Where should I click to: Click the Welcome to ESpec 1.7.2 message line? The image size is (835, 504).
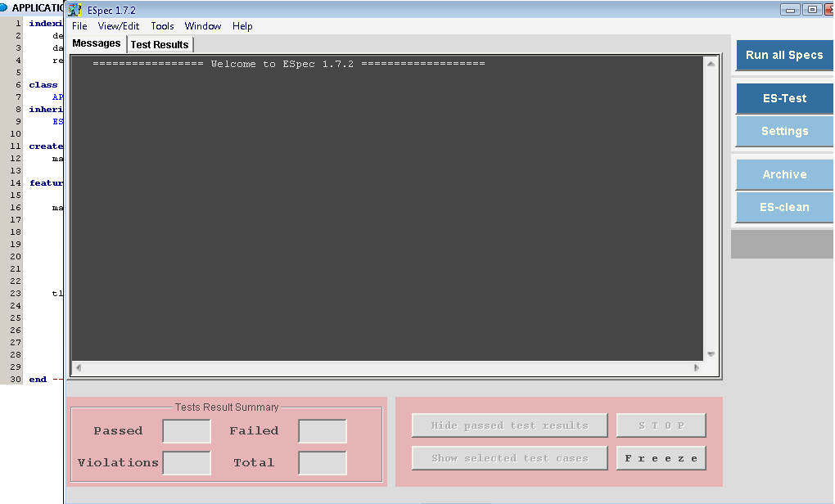(289, 64)
